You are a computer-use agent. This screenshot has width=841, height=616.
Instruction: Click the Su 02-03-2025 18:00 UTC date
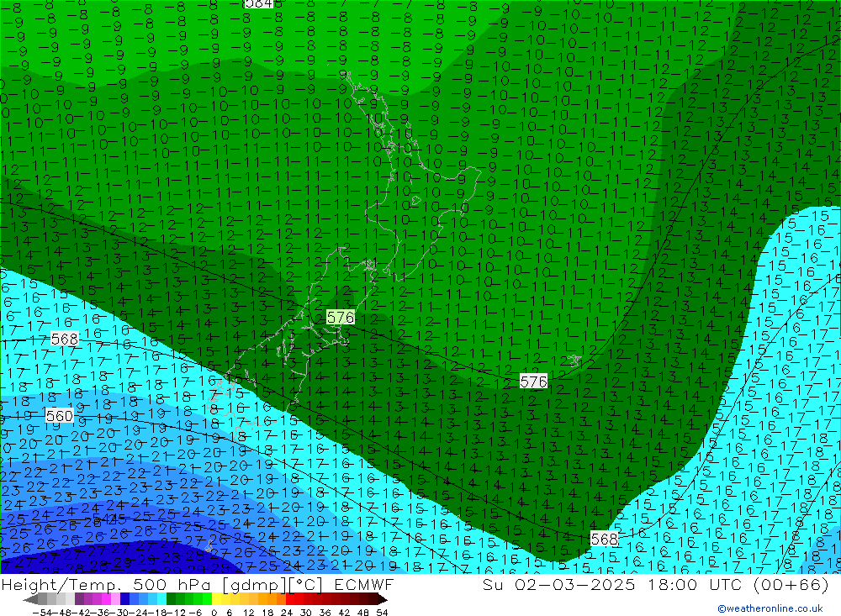coord(614,584)
